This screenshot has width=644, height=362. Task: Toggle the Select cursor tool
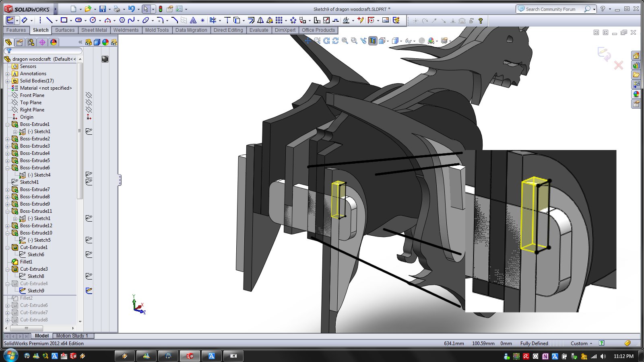tap(146, 9)
